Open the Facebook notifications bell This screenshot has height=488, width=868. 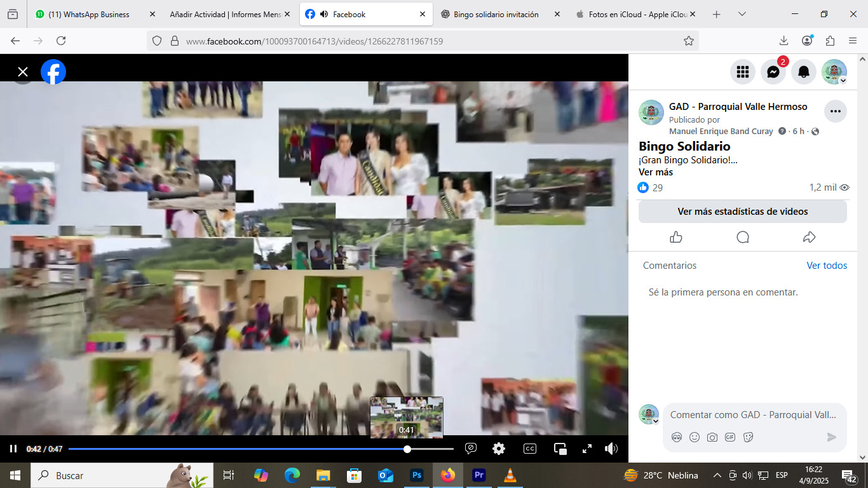(x=803, y=72)
